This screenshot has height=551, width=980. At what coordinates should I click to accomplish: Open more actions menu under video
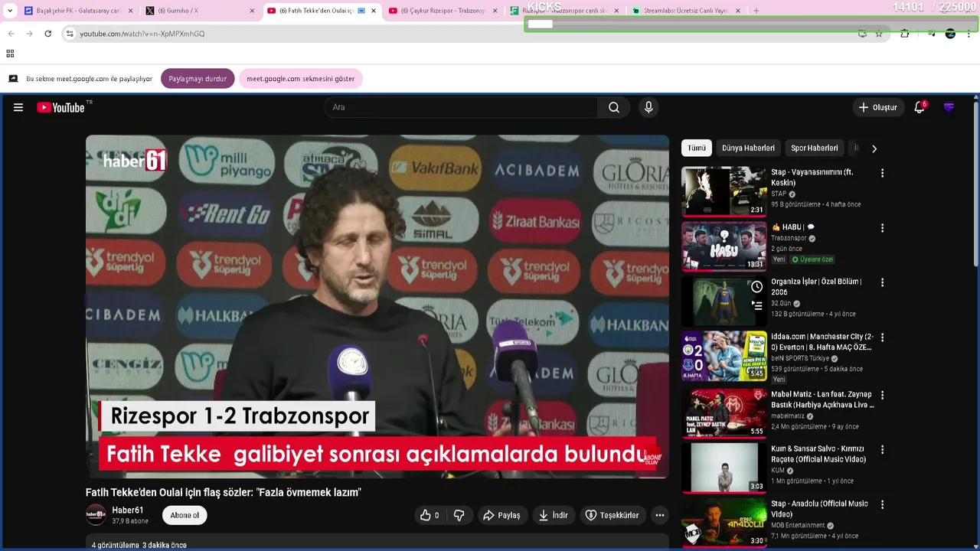pyautogui.click(x=660, y=516)
